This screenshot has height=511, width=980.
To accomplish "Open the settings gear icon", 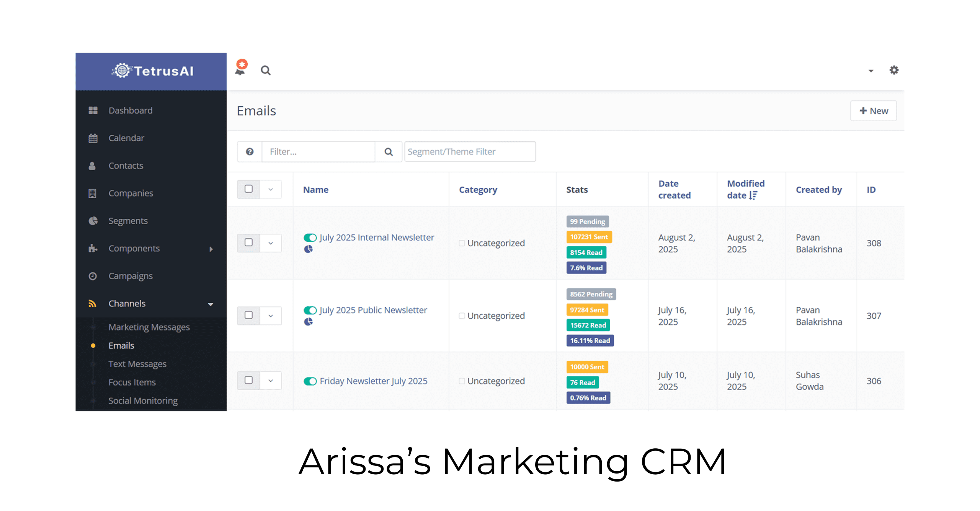I will (894, 70).
